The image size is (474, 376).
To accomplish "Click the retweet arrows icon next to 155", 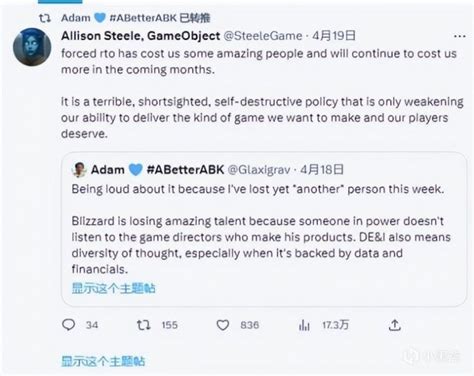I will [144, 325].
